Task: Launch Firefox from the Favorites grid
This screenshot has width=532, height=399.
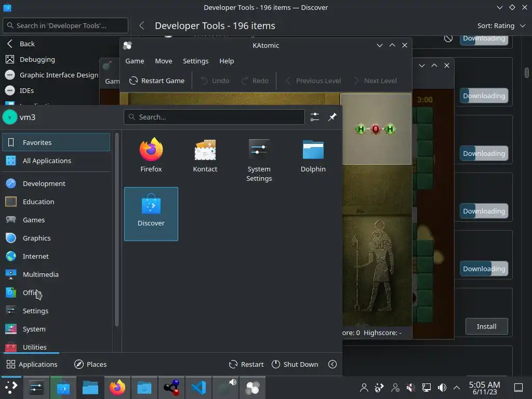Action: point(151,155)
